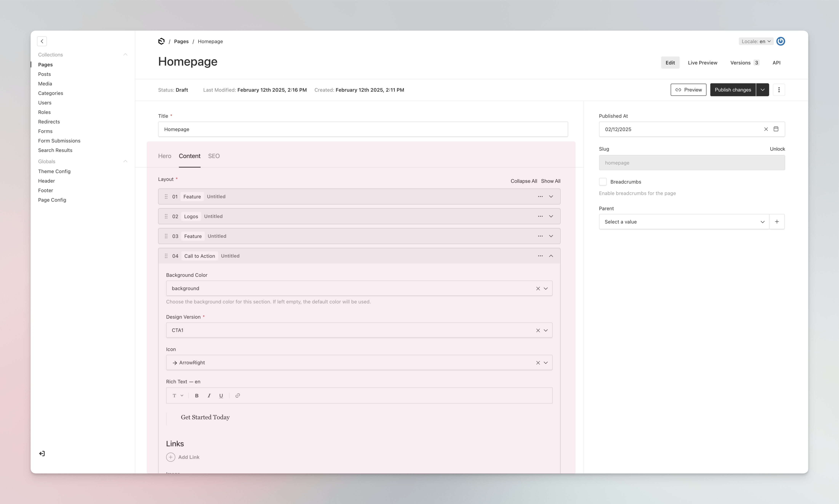The image size is (839, 504).
Task: Expand the 01 Feature block
Action: [x=551, y=197]
